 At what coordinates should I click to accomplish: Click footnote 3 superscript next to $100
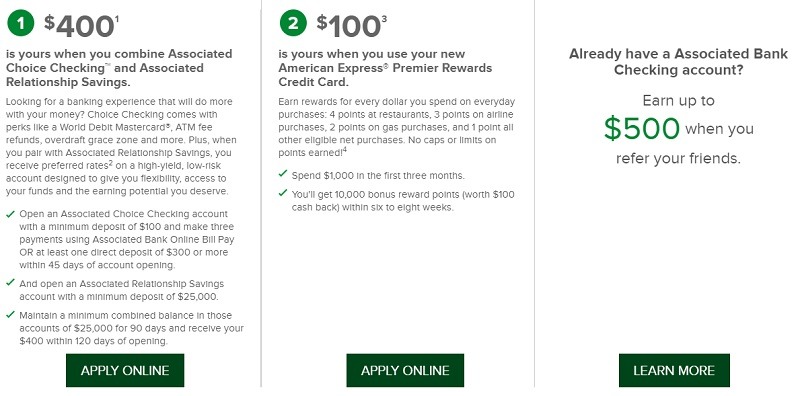point(384,19)
